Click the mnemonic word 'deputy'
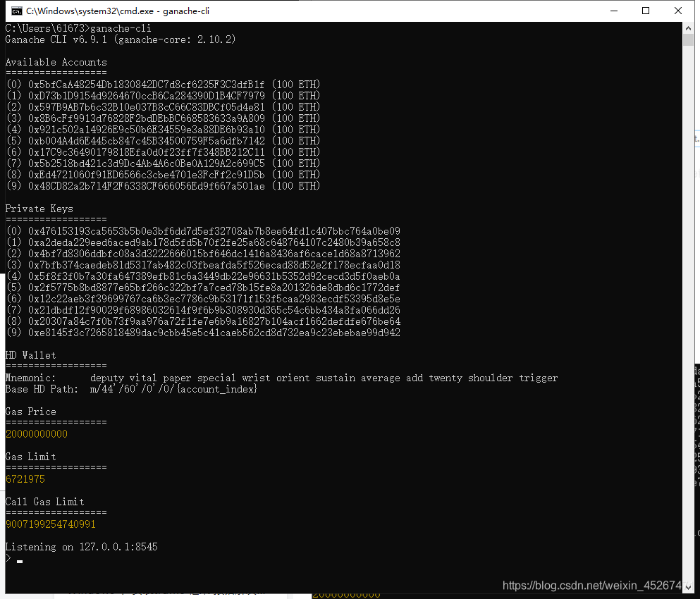 tap(107, 378)
